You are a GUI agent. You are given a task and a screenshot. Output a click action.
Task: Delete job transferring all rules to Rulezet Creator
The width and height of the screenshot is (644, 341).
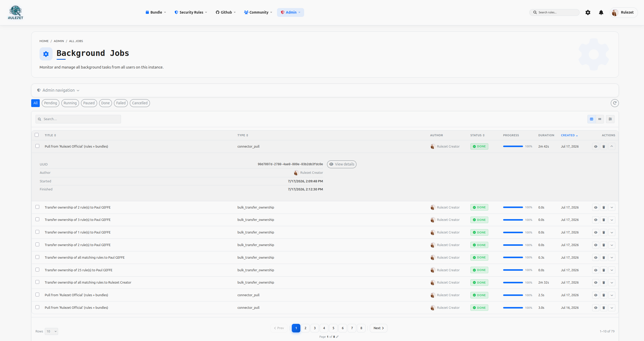603,283
